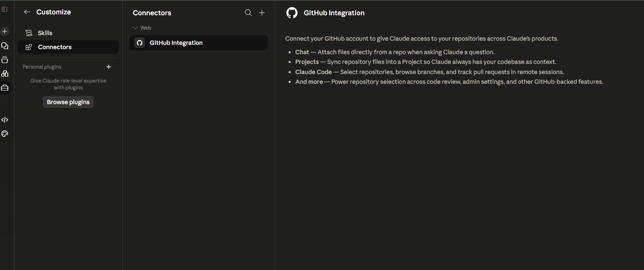Go back using the Customize arrow
This screenshot has width=644, height=270.
[27, 12]
